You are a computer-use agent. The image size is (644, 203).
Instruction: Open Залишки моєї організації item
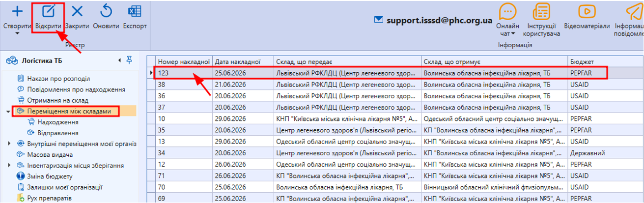point(65,187)
